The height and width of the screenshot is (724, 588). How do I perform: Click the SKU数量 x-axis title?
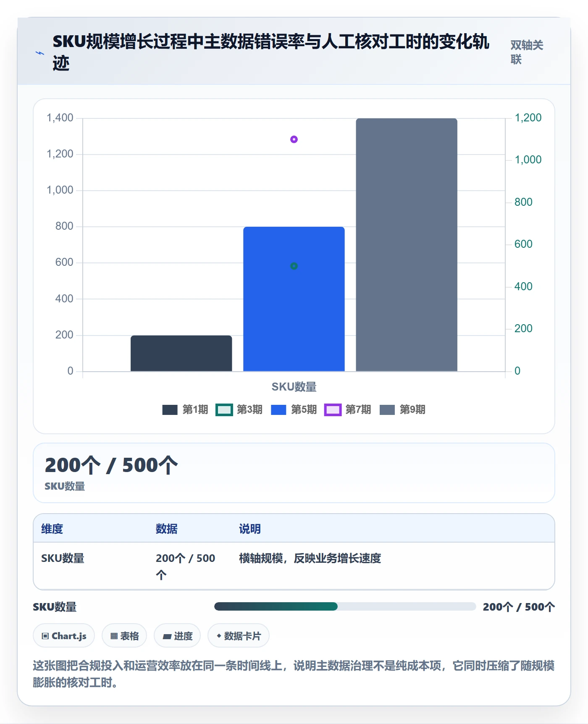click(294, 387)
